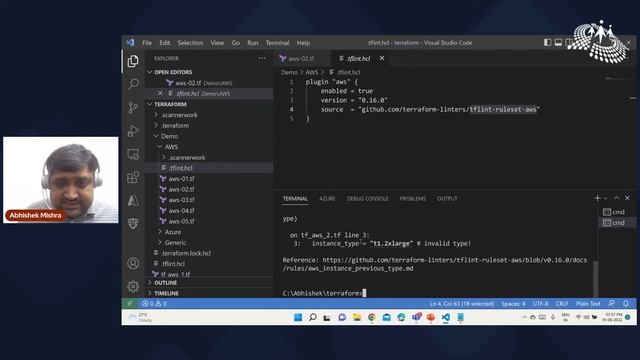
Task: Open Windows taskbar search
Action: [x=313, y=317]
